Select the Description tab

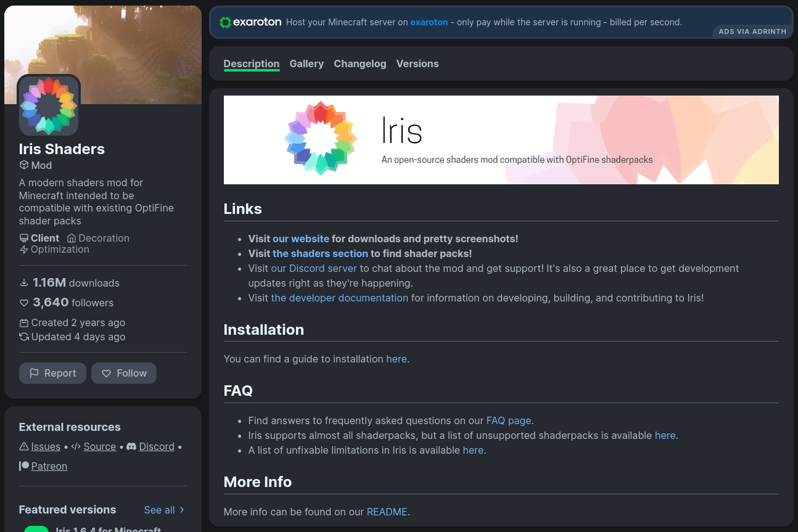251,63
